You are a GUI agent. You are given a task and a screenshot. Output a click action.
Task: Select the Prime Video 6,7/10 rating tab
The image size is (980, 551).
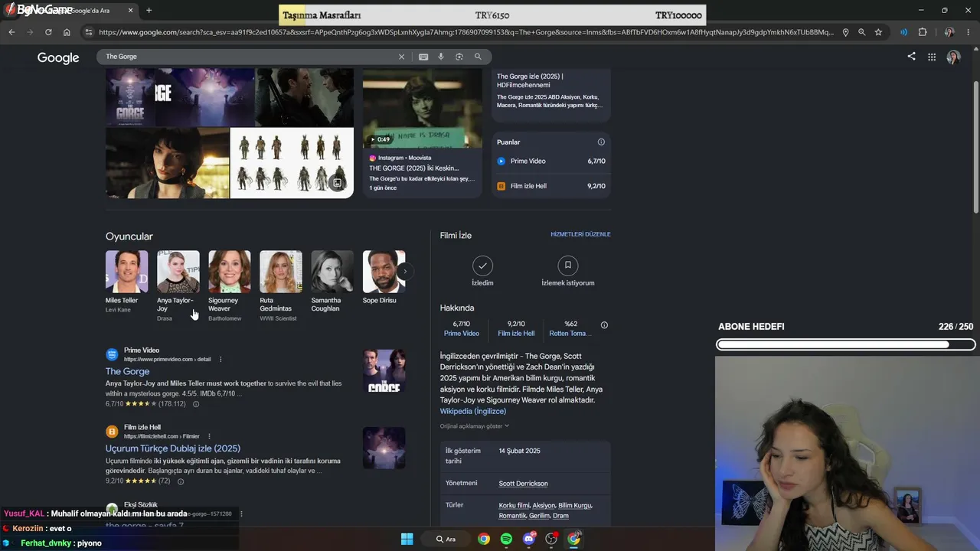[x=462, y=328]
